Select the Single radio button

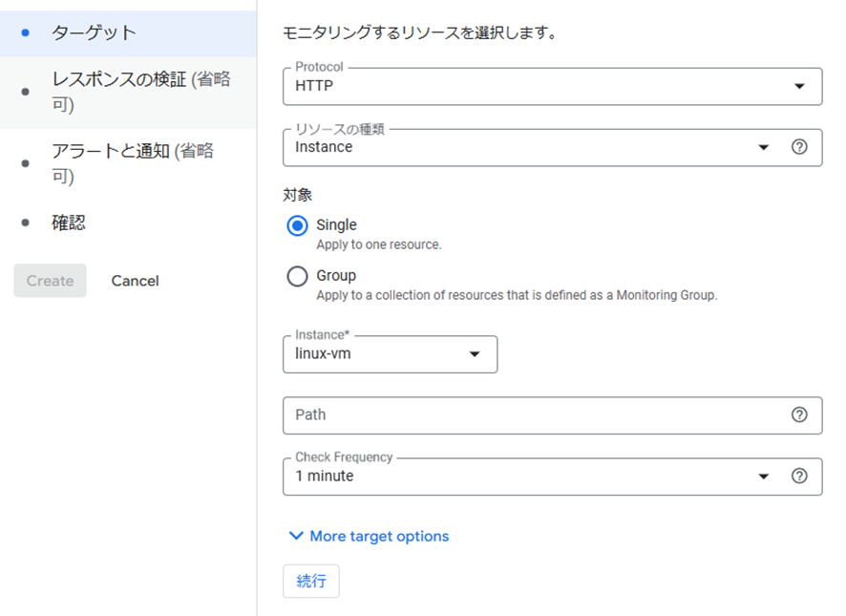(x=297, y=225)
